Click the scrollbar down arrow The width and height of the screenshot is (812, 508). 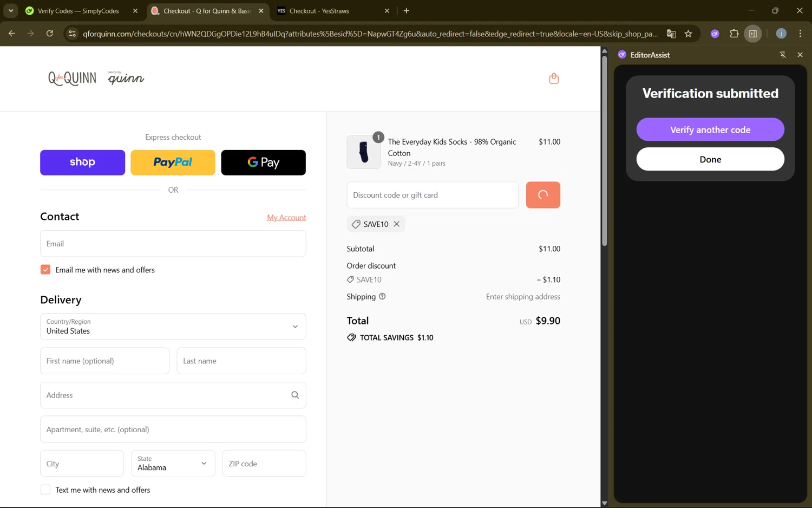(x=605, y=503)
